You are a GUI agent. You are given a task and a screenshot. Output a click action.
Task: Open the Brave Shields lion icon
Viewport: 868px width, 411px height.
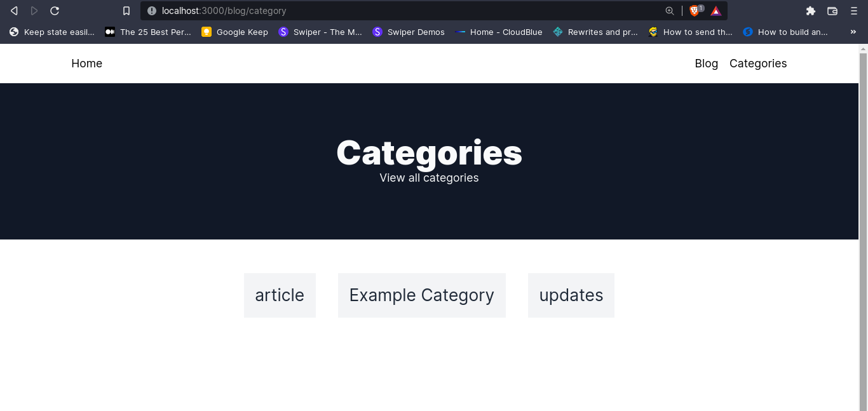pyautogui.click(x=695, y=11)
